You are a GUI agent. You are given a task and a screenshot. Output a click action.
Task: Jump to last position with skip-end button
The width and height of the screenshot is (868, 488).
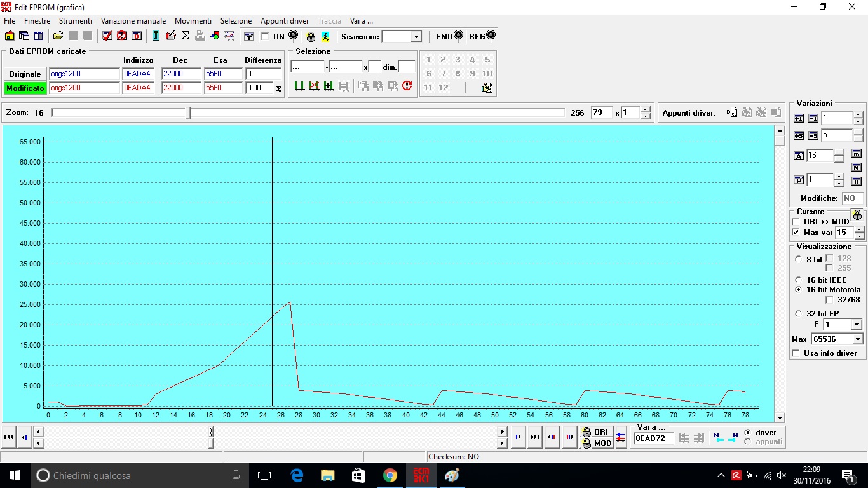coord(535,437)
